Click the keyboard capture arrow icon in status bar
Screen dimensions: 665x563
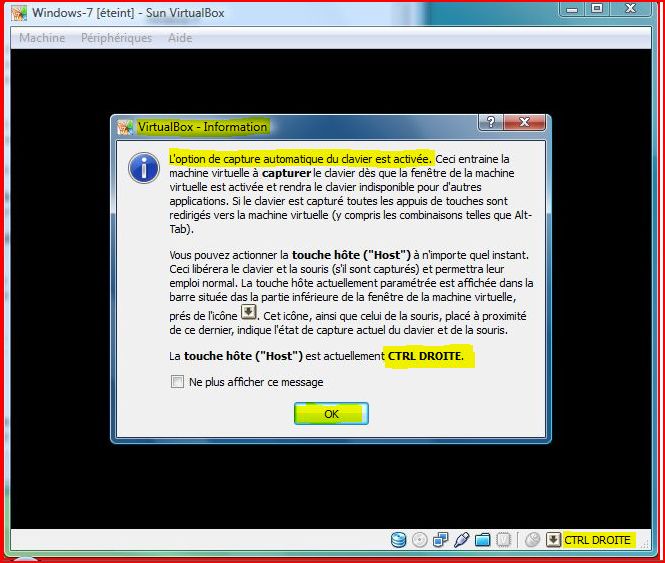pyautogui.click(x=553, y=540)
